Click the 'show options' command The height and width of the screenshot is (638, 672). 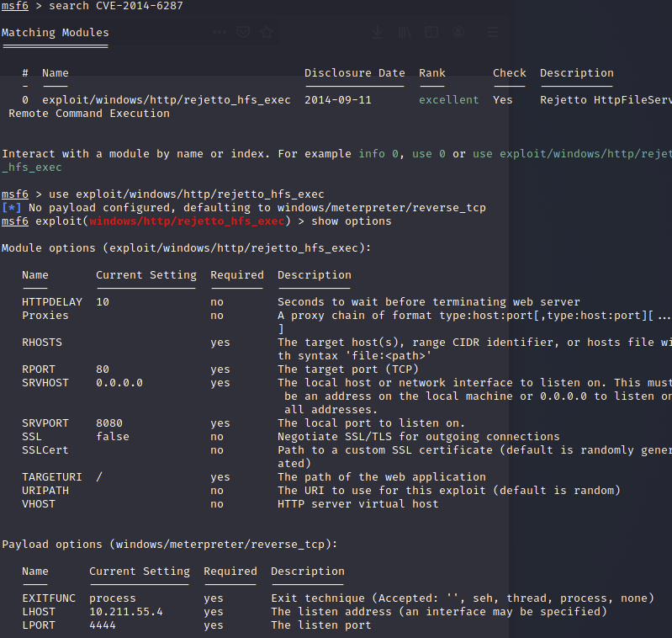click(351, 221)
